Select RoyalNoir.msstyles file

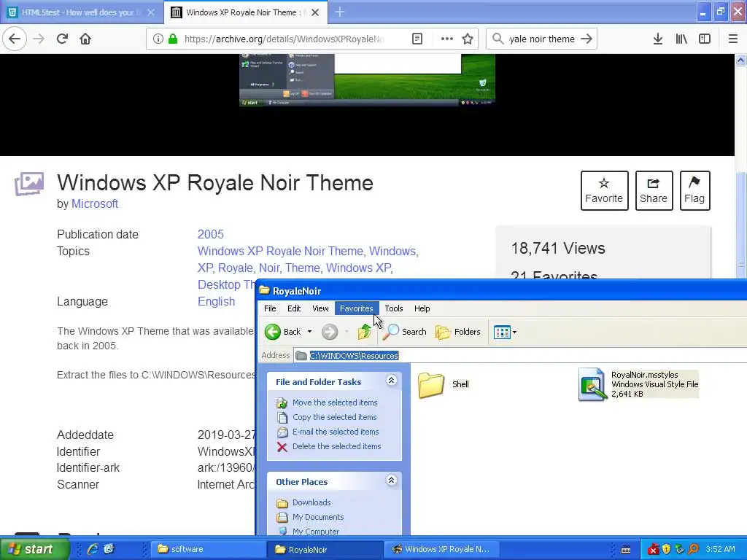click(638, 384)
